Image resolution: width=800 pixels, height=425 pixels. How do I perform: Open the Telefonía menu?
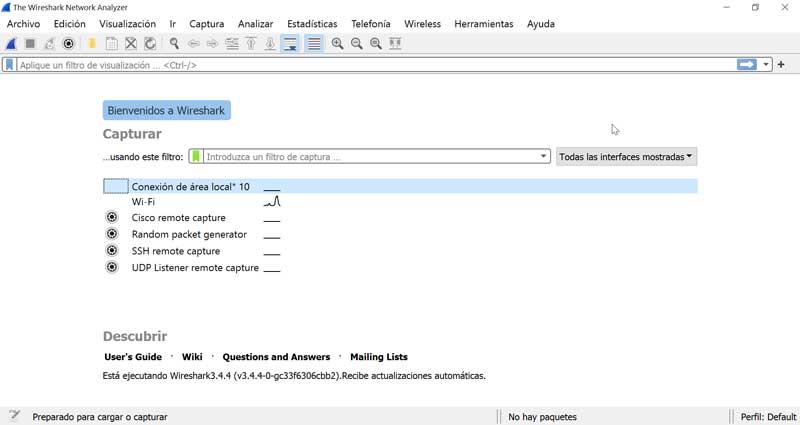(x=371, y=24)
